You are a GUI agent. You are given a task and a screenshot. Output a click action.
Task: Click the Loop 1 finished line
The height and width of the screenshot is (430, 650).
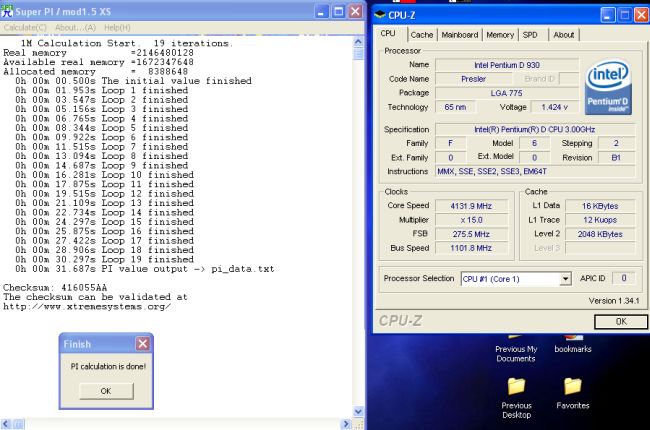click(102, 90)
